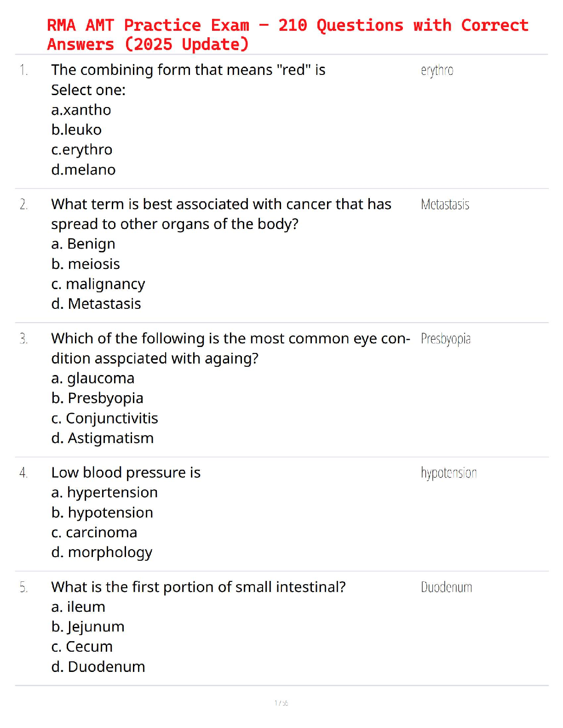The height and width of the screenshot is (728, 563).
Task: Pick 'a. Benign' option in question 2
Action: click(83, 244)
